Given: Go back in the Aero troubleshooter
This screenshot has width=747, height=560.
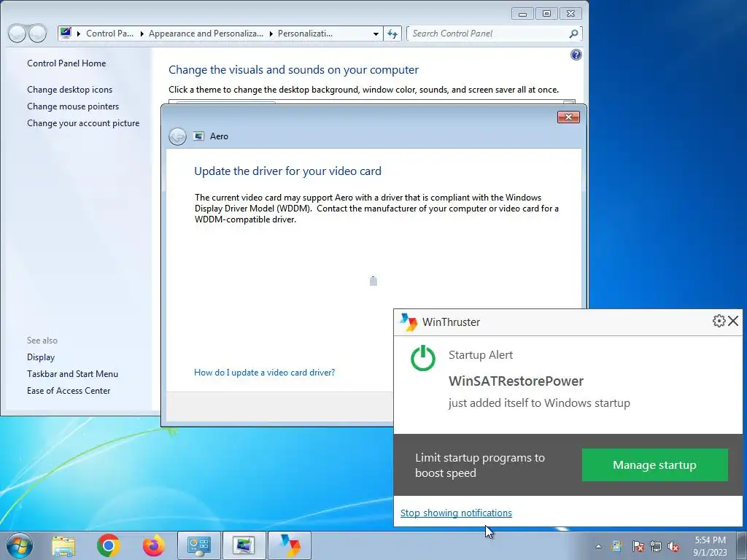Looking at the screenshot, I should pyautogui.click(x=177, y=136).
